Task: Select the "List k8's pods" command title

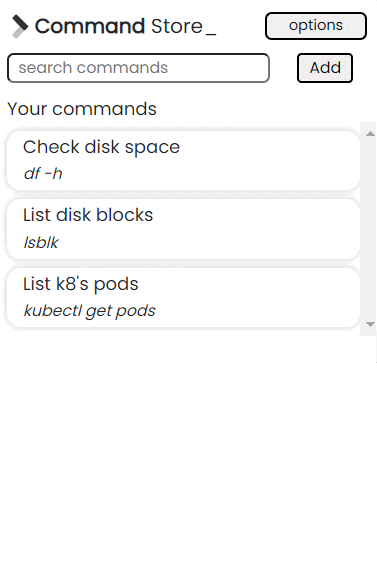Action: (x=81, y=284)
